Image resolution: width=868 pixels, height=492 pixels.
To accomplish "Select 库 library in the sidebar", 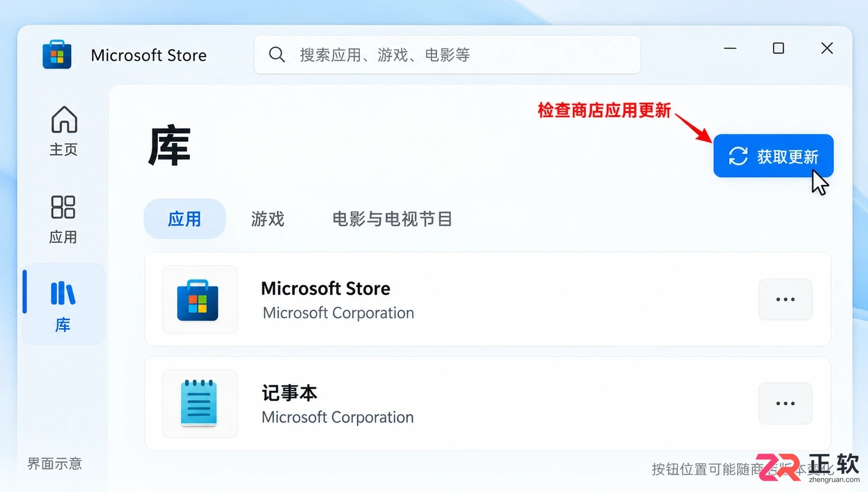I will [63, 304].
